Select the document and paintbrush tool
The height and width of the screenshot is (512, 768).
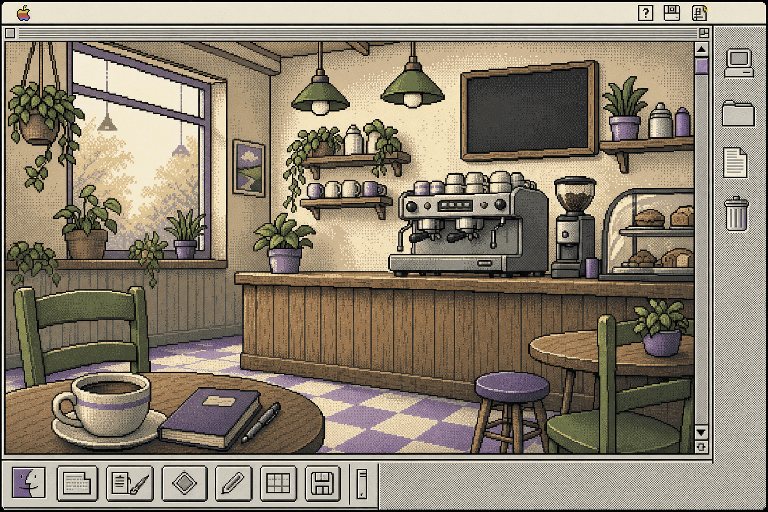pyautogui.click(x=130, y=484)
